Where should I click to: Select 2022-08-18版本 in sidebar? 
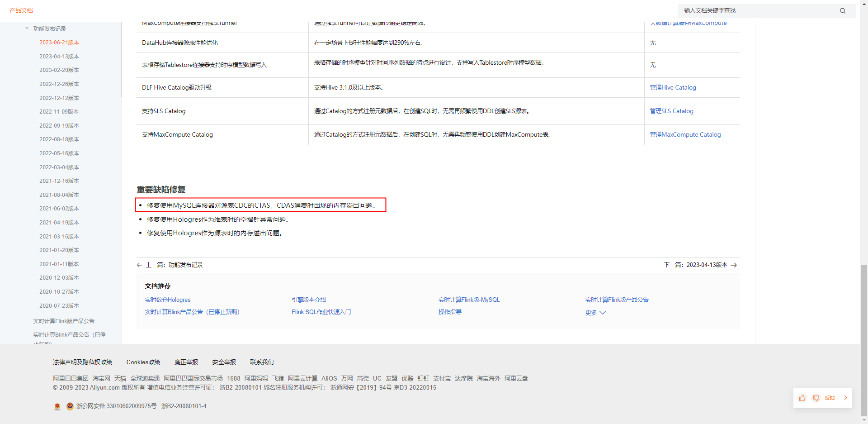tap(59, 139)
